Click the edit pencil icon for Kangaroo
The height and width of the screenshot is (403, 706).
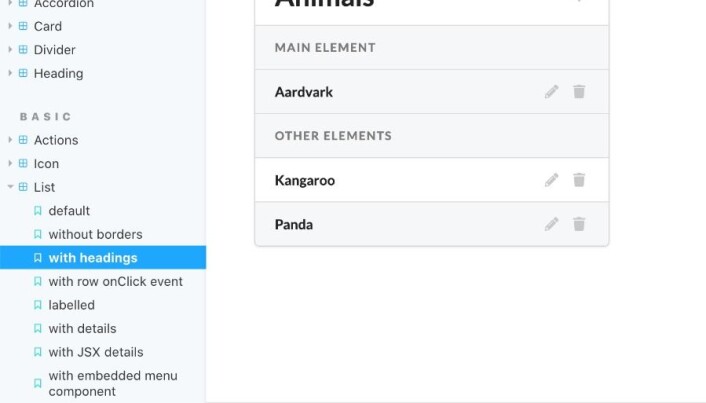552,180
